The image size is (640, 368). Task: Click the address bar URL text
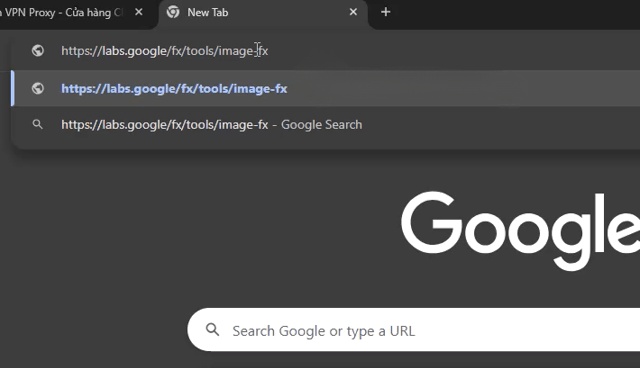164,51
